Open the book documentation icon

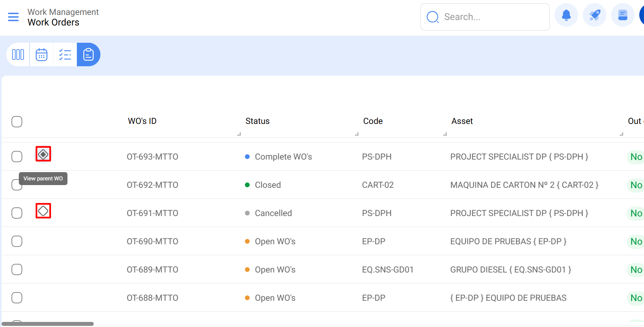622,15
